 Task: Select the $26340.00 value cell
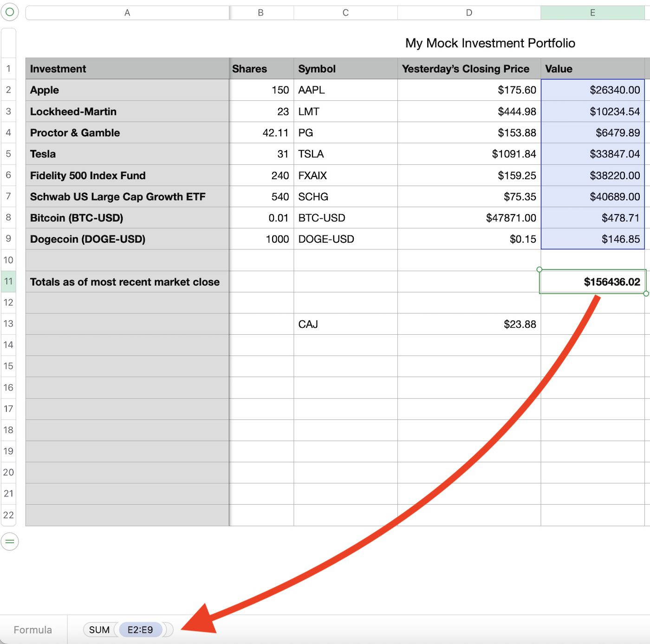[x=593, y=90]
